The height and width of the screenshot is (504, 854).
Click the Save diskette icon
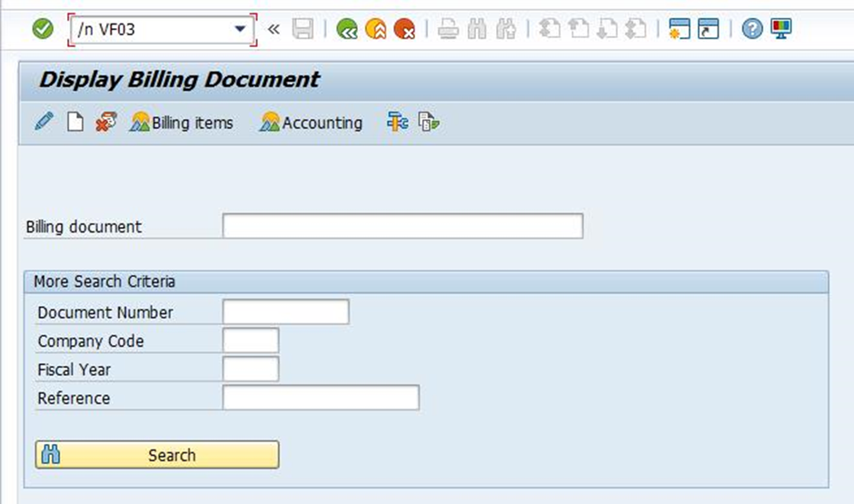[x=303, y=29]
